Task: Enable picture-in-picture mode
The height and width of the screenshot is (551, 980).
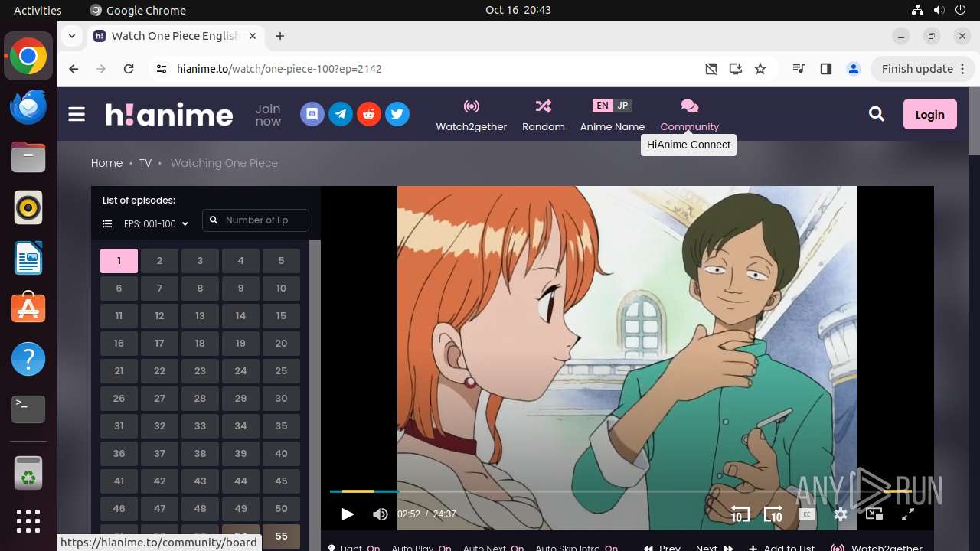Action: 874,514
